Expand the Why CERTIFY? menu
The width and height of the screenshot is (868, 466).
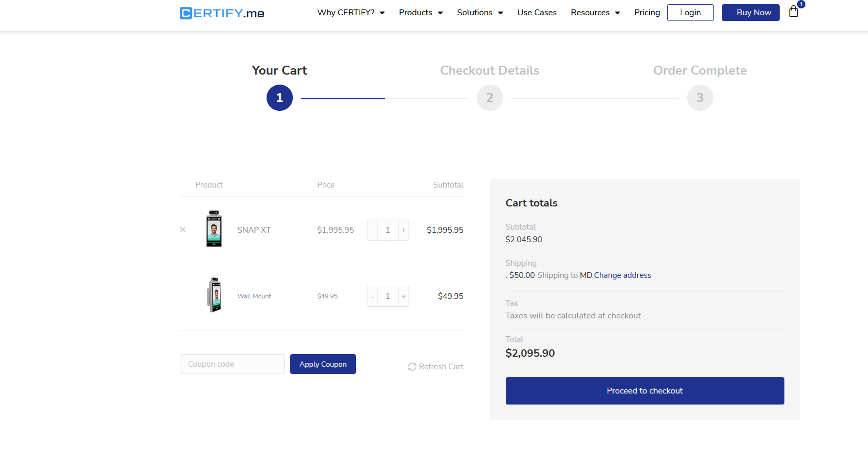click(x=351, y=13)
